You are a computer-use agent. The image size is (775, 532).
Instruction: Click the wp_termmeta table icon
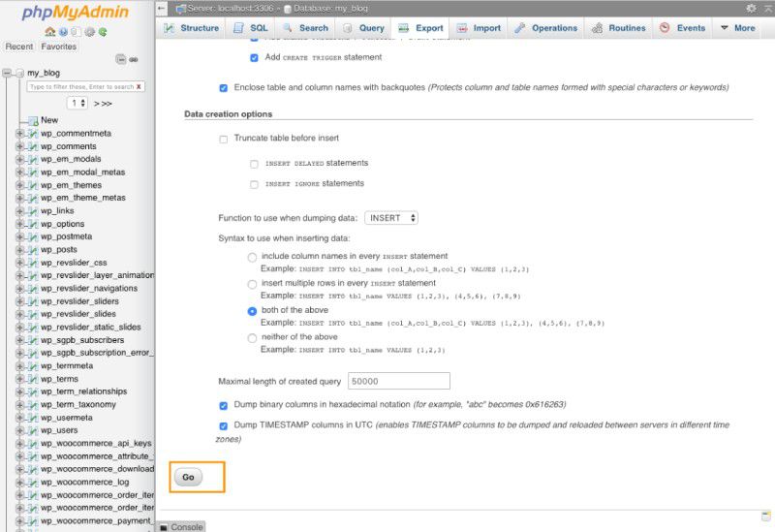pyautogui.click(x=33, y=366)
